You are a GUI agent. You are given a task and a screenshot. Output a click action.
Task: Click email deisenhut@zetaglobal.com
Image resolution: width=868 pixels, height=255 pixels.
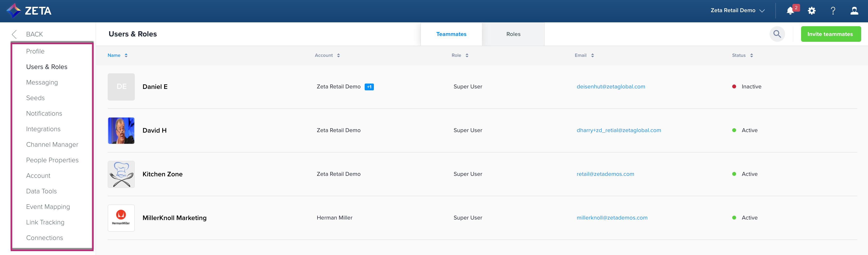(611, 86)
